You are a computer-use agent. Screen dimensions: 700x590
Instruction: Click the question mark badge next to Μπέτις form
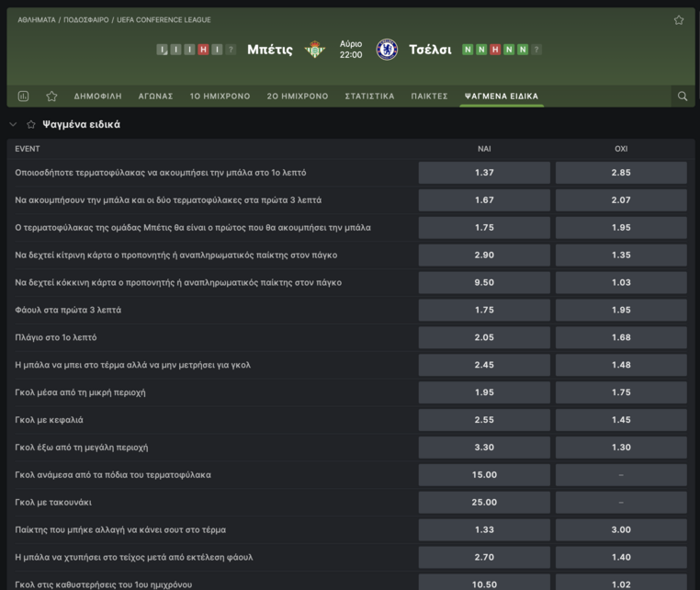pos(231,50)
